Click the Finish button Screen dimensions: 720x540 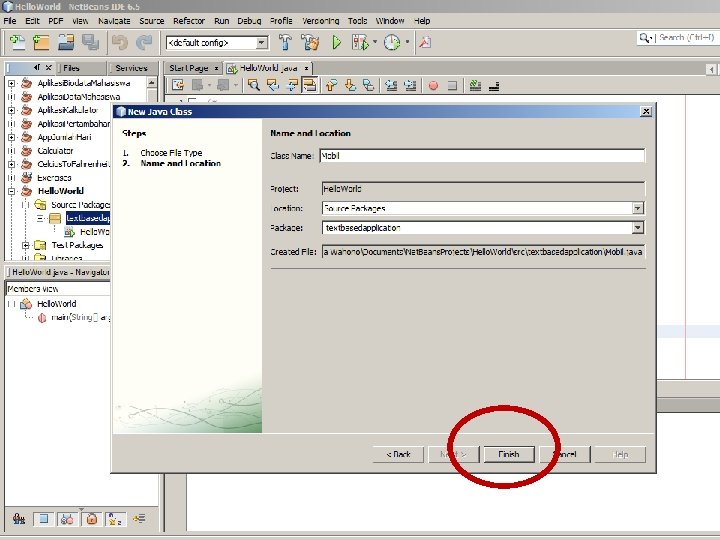coord(509,454)
